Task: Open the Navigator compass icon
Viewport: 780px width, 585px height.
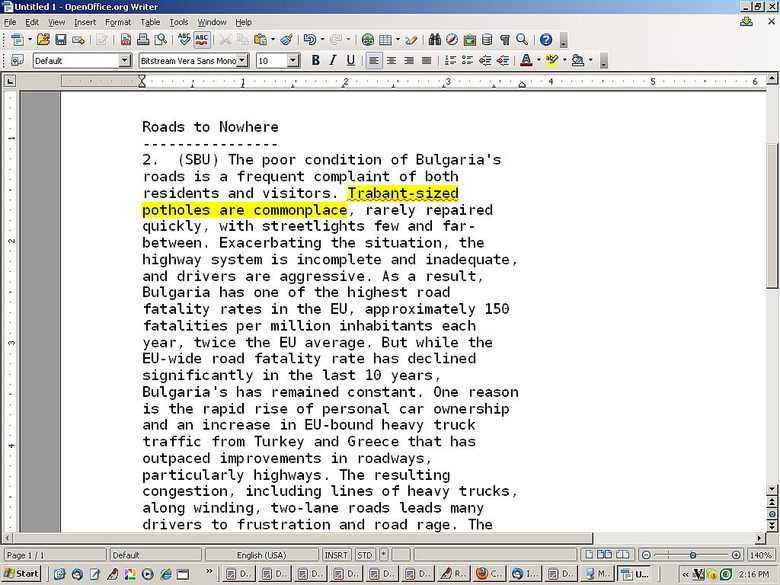Action: point(452,40)
